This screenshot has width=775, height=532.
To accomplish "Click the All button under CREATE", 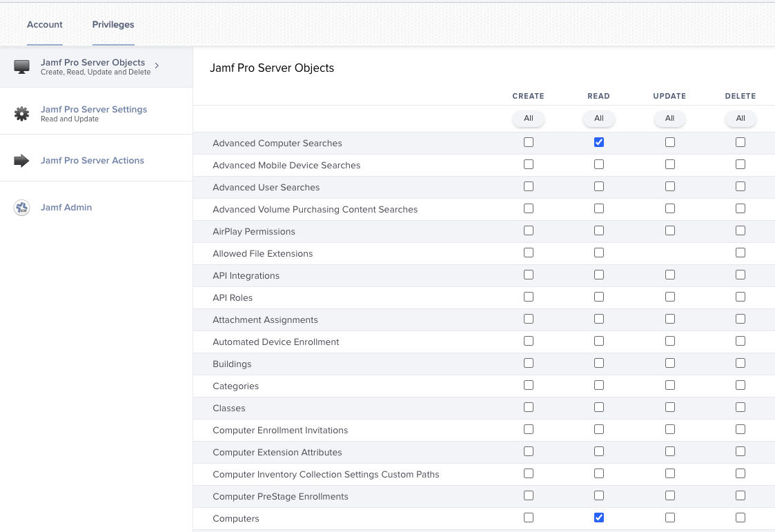I will point(528,118).
